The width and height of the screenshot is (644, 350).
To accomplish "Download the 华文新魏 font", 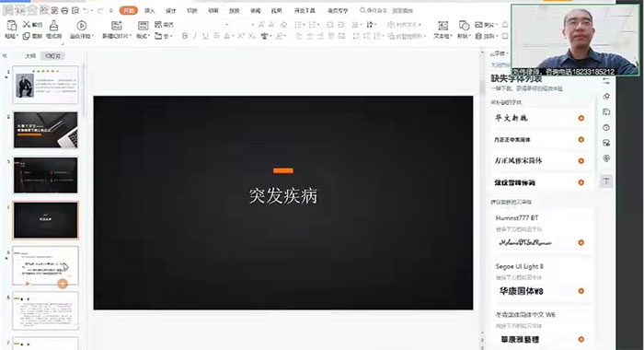I will 581,118.
